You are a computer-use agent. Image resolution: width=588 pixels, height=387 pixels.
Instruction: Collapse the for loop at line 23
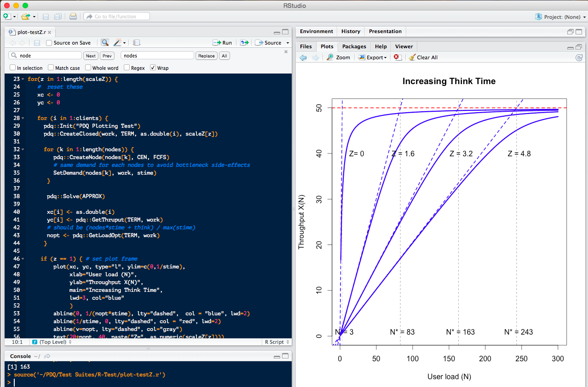tap(23, 79)
